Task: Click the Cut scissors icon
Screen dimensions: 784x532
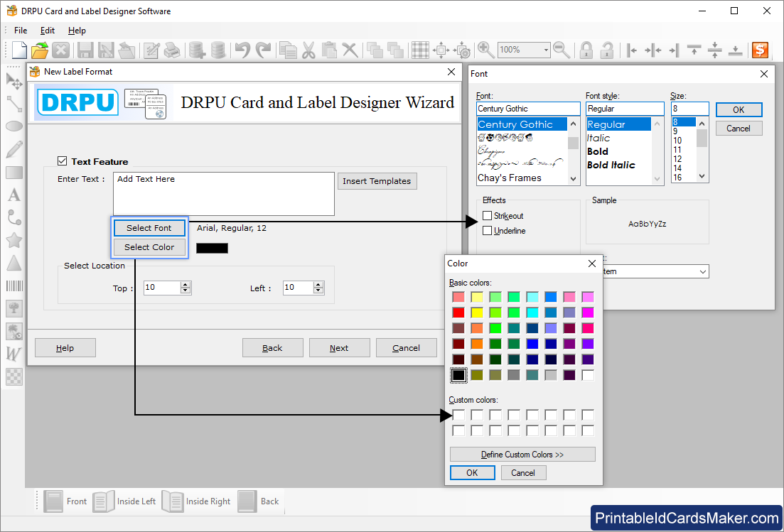Action: 308,50
